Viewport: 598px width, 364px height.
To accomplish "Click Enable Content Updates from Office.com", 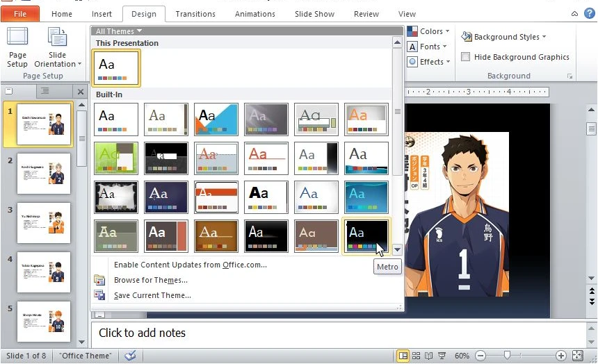I will [x=190, y=265].
